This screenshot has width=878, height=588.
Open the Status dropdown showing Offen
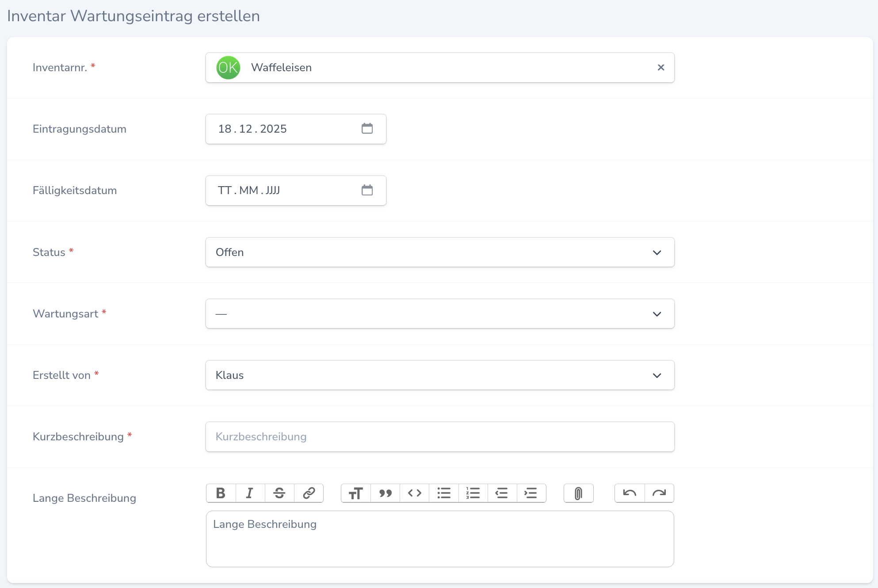coord(439,252)
